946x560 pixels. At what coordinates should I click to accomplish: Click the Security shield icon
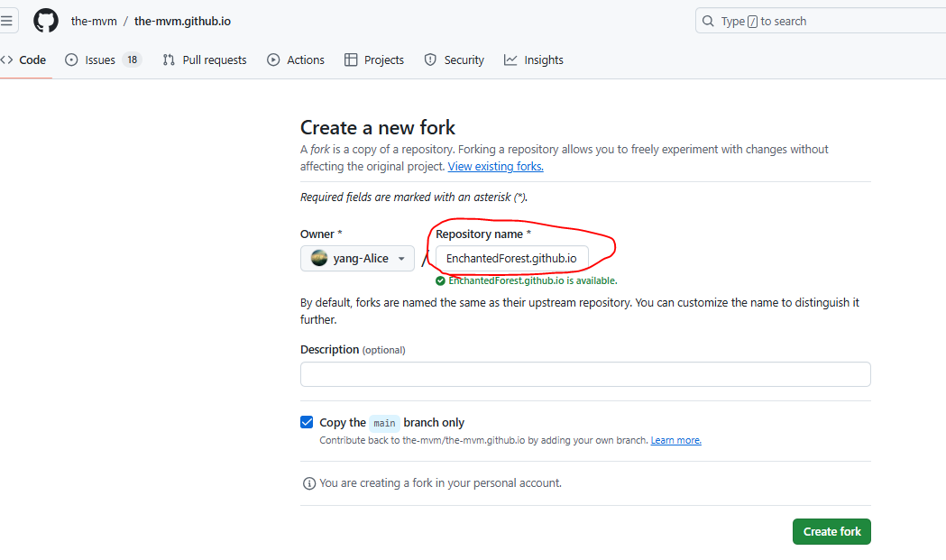coord(430,60)
